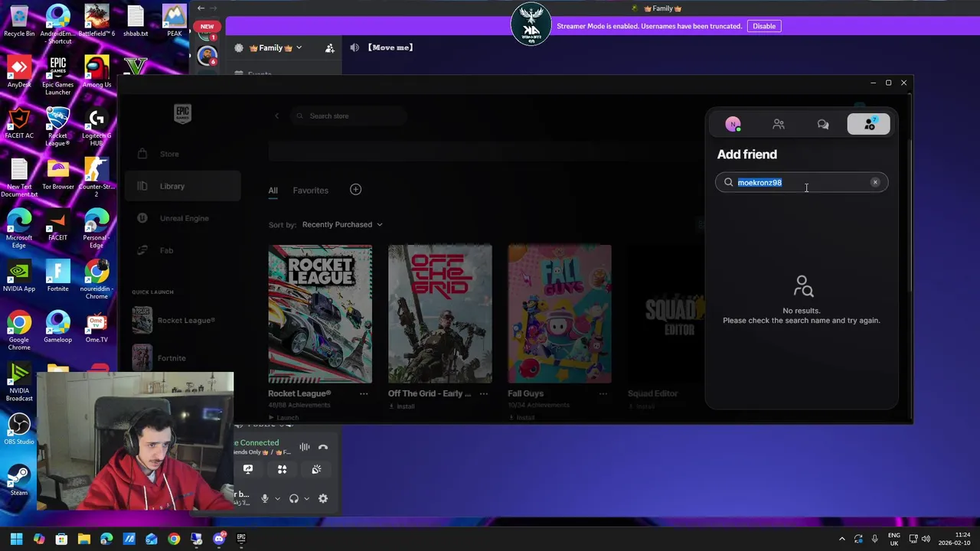This screenshot has height=551, width=980.
Task: Click the ENG UK language indicator
Action: [893, 539]
